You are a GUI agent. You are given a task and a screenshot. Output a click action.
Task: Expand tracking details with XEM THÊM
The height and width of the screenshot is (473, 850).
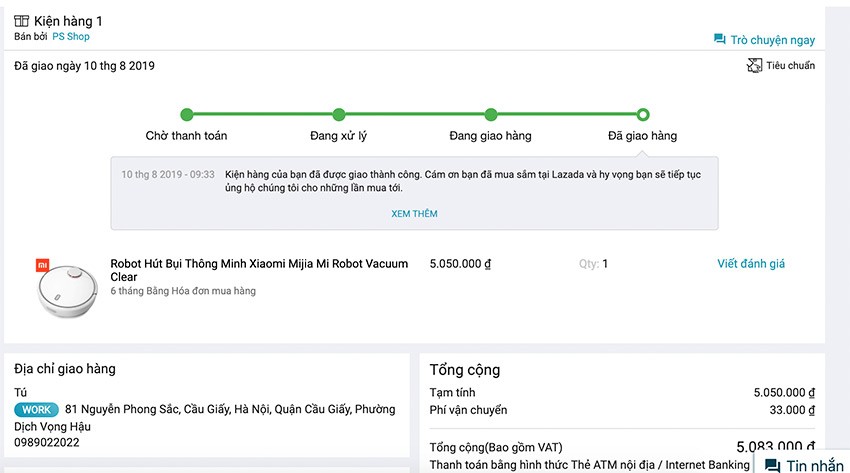[x=414, y=213]
